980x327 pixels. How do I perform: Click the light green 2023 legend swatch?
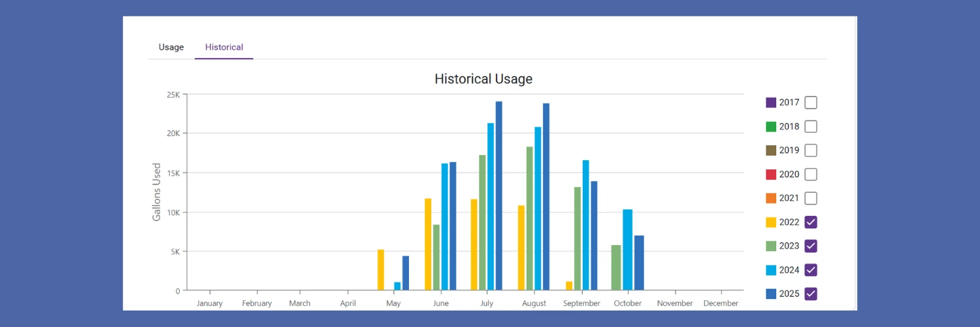pyautogui.click(x=771, y=246)
